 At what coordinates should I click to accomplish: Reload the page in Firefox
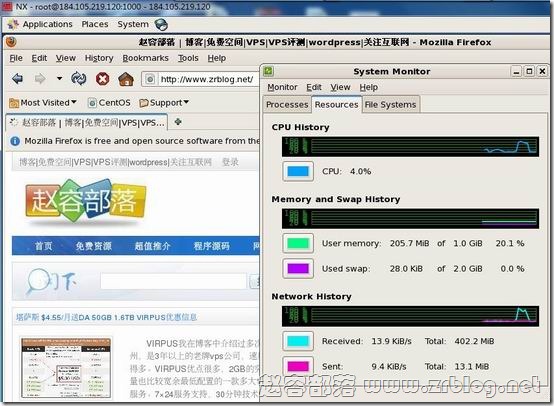[x=78, y=78]
